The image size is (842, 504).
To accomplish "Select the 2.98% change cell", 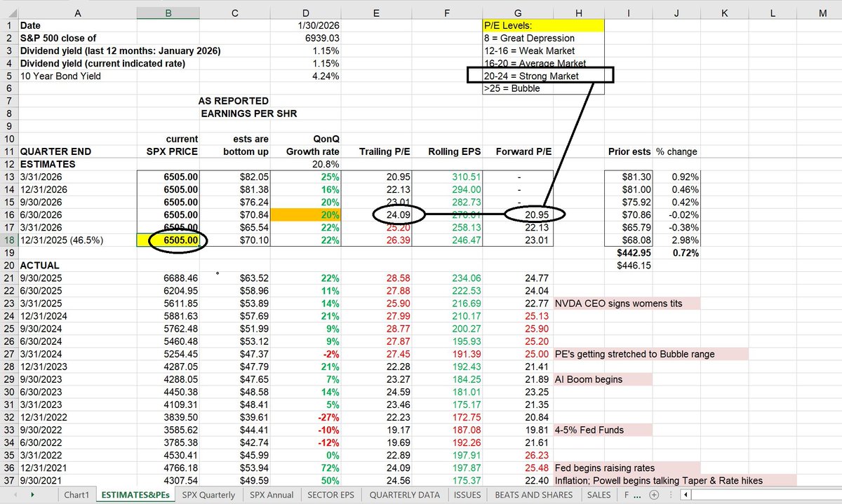I will coord(676,240).
